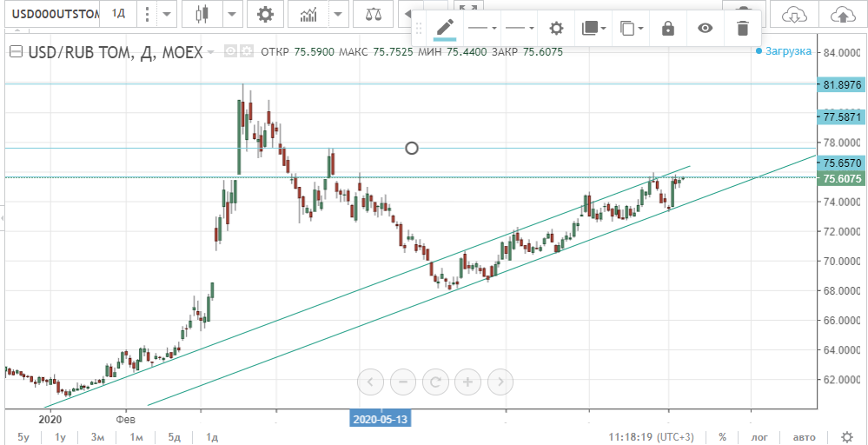The width and height of the screenshot is (868, 445).
Task: Select the pencil line color tool
Action: click(x=445, y=28)
